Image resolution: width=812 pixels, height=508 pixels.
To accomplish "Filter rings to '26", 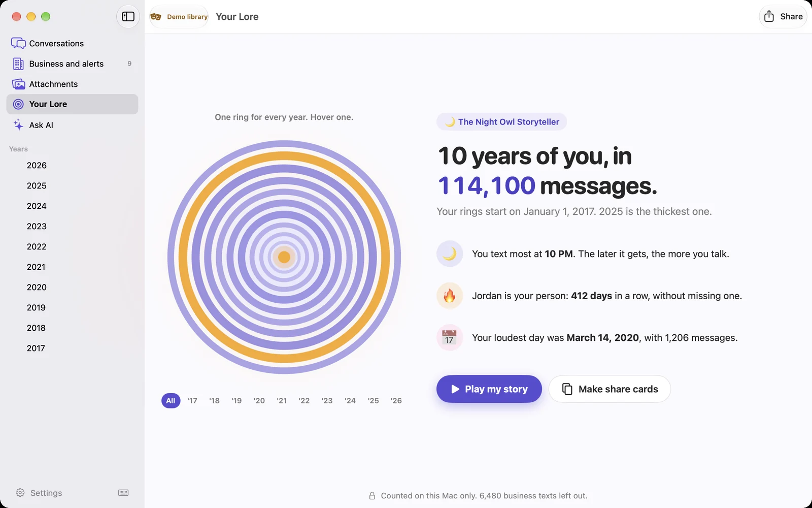I will pyautogui.click(x=396, y=401).
